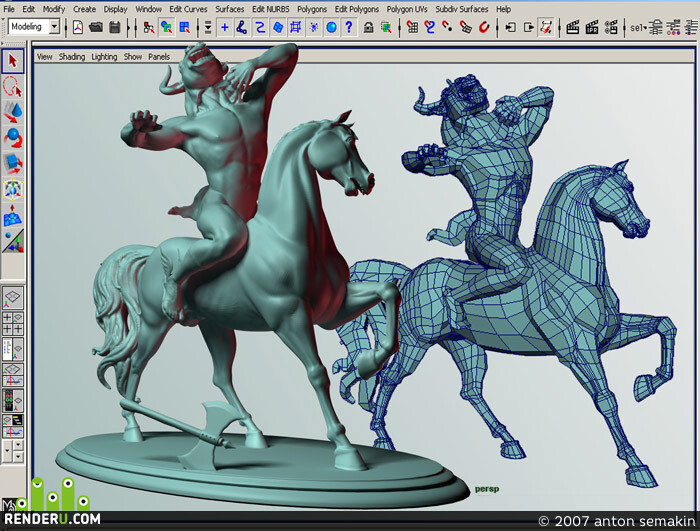The height and width of the screenshot is (531, 700).
Task: Switch to single perspective view layout
Action: pos(12,298)
